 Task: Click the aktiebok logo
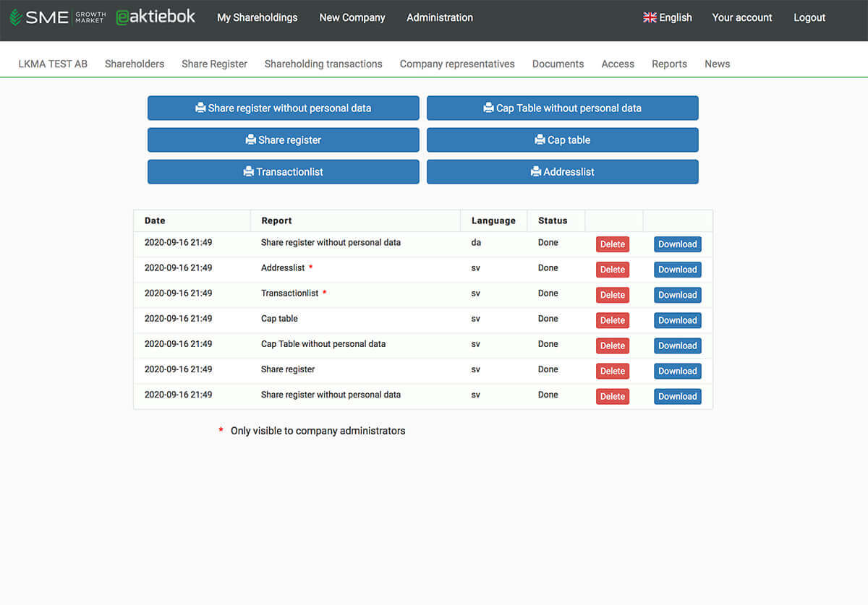point(156,17)
